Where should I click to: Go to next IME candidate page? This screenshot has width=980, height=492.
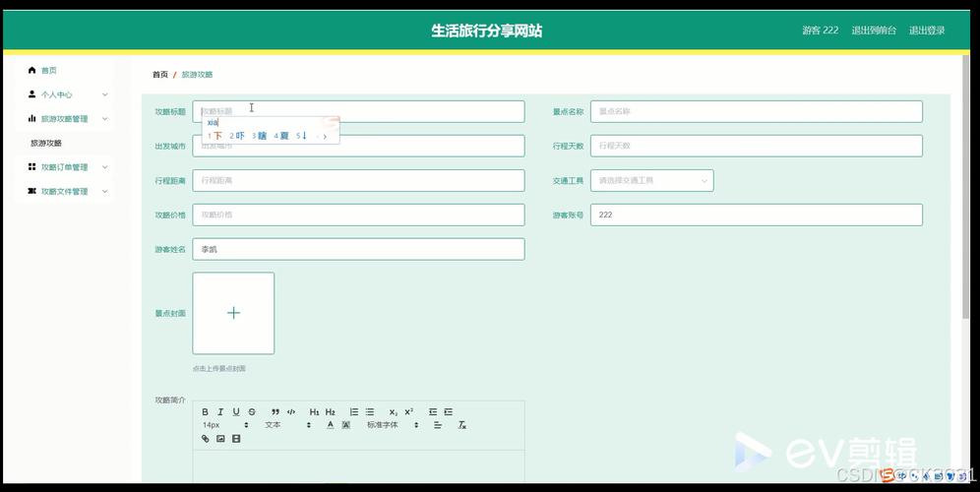(x=325, y=137)
